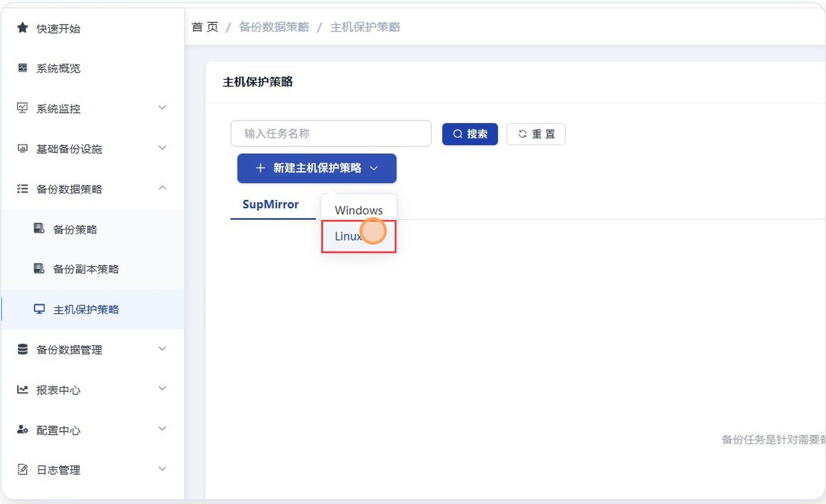Click the 报表中心 chart icon

22,389
